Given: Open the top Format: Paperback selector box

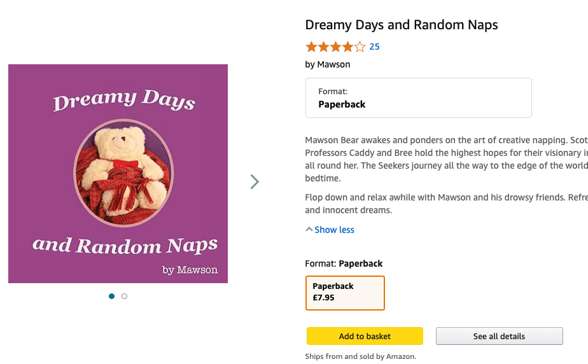Looking at the screenshot, I should (418, 98).
